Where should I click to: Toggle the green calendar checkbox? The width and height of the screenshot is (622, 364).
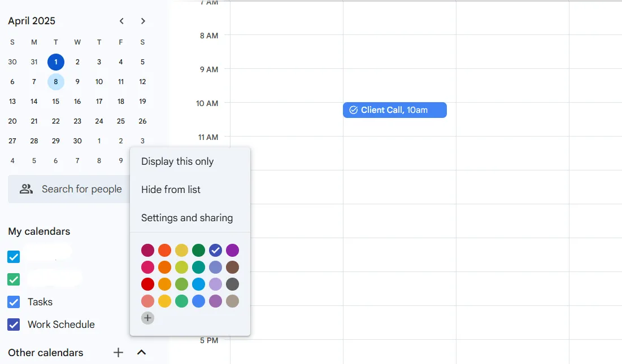coord(14,280)
